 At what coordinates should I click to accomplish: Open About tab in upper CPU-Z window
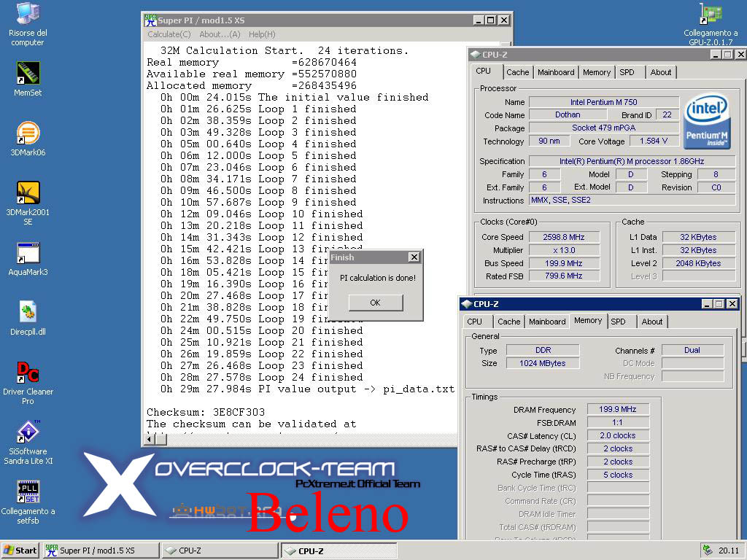(x=661, y=72)
